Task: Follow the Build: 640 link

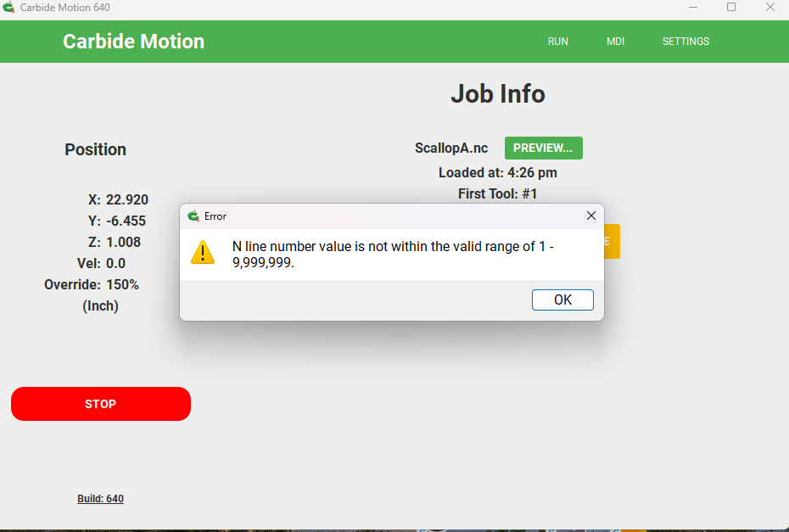Action: coord(101,499)
